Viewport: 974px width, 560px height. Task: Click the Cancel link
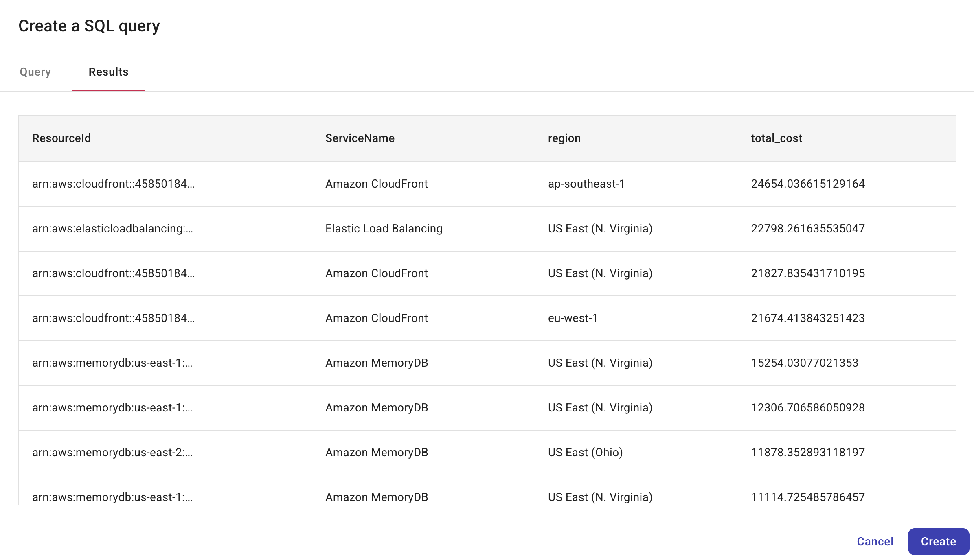875,541
